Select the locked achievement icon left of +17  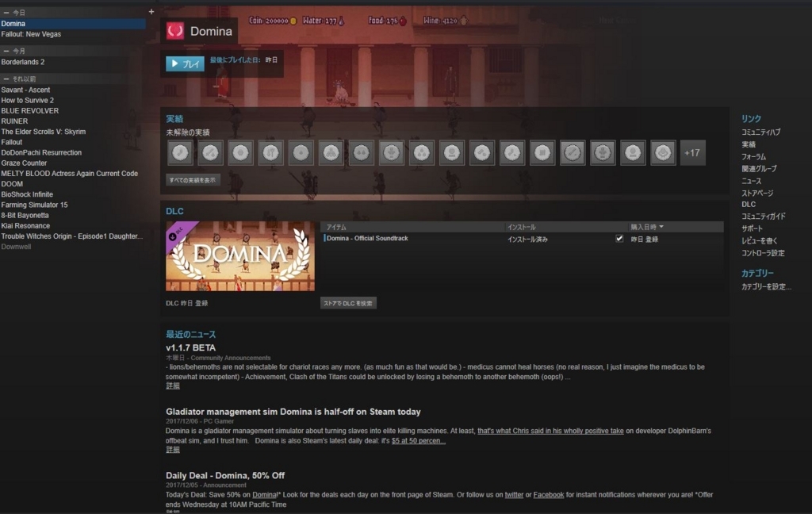[663, 153]
